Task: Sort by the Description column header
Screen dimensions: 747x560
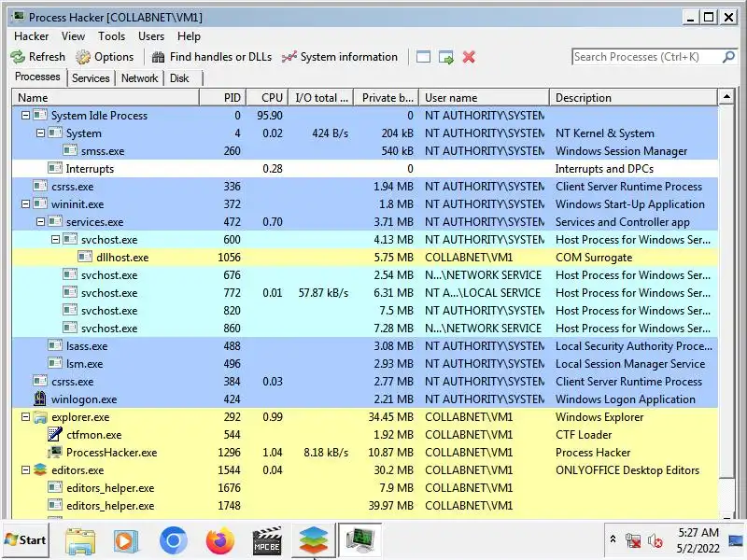Action: [634, 98]
